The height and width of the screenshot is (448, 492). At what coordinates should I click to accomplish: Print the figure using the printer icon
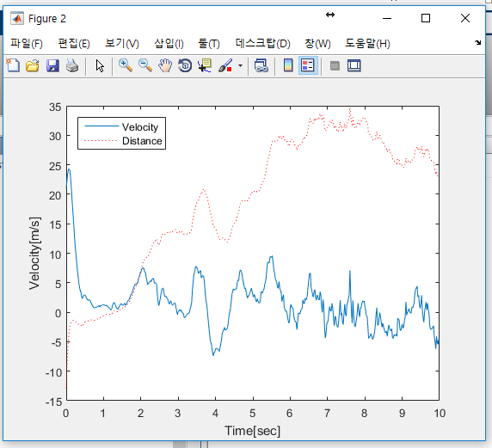[72, 66]
